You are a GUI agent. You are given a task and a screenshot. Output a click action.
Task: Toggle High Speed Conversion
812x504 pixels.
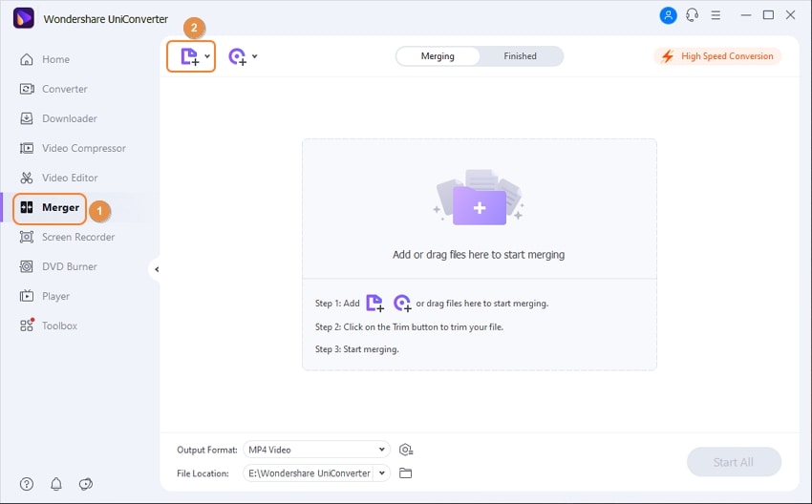[717, 56]
